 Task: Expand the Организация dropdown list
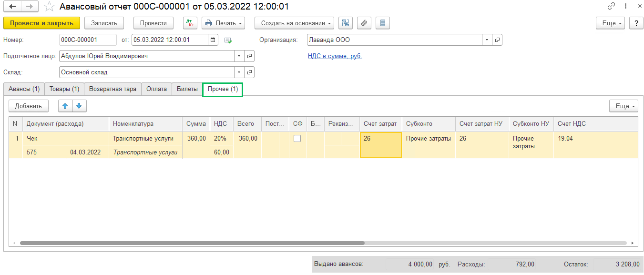pyautogui.click(x=487, y=40)
